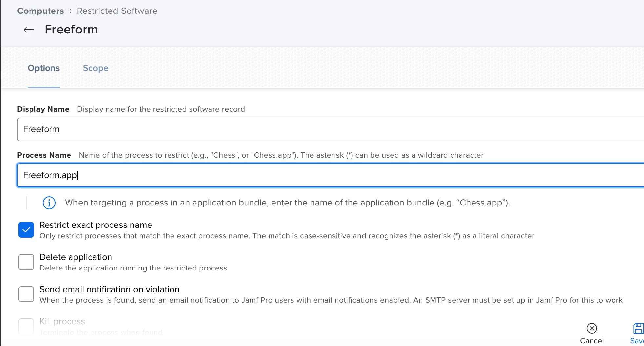
Task: Click the info icon under Process Name
Action: coord(49,203)
